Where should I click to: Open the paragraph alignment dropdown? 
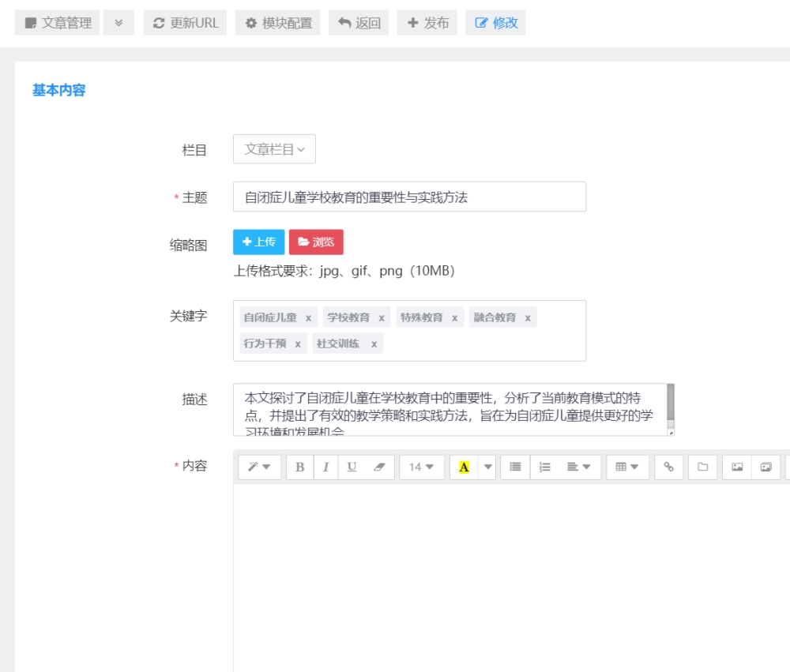point(579,467)
